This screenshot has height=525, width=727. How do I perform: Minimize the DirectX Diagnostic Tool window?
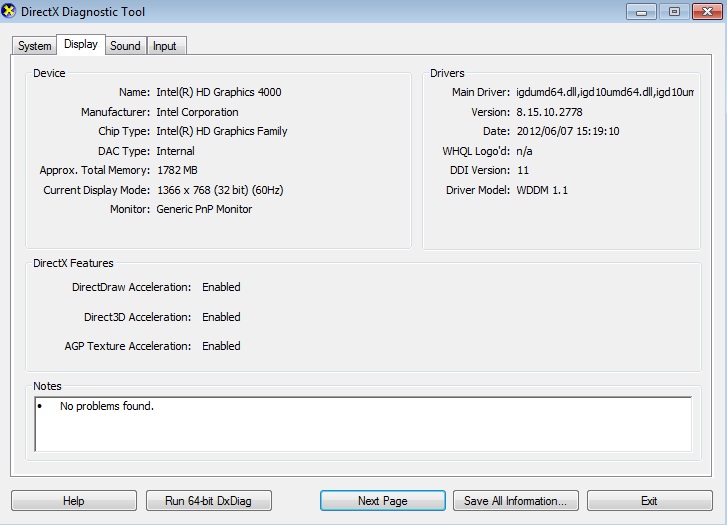[641, 12]
